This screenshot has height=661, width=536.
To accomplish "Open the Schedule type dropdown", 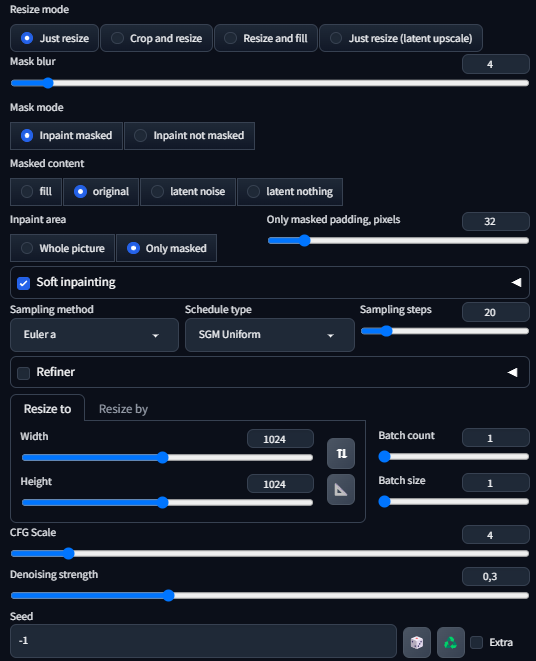I will [270, 335].
